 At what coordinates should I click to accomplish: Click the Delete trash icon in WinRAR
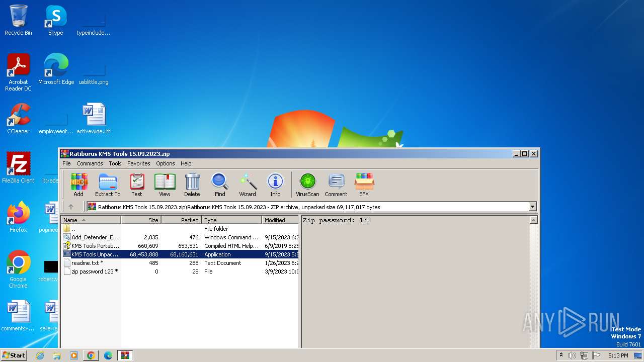pos(192,185)
